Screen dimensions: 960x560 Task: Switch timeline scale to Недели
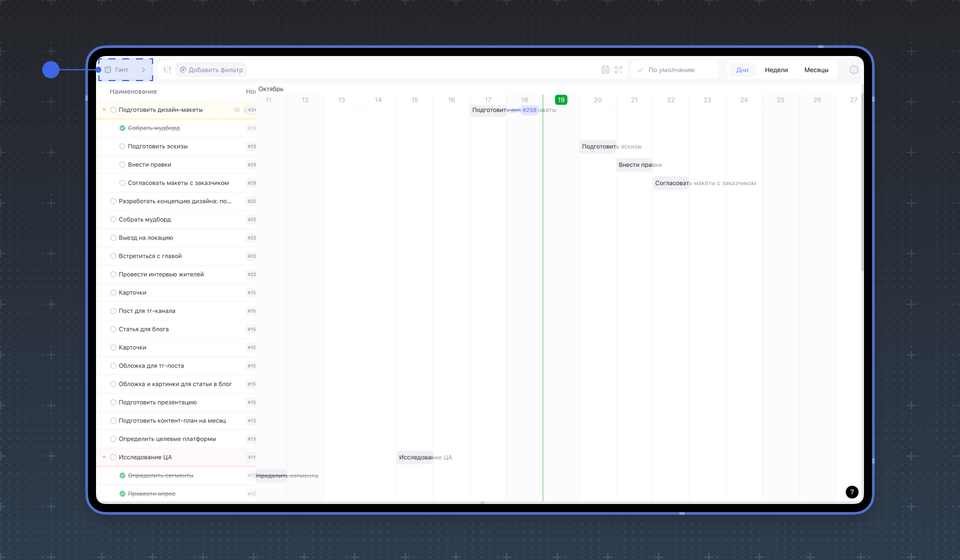(x=776, y=70)
